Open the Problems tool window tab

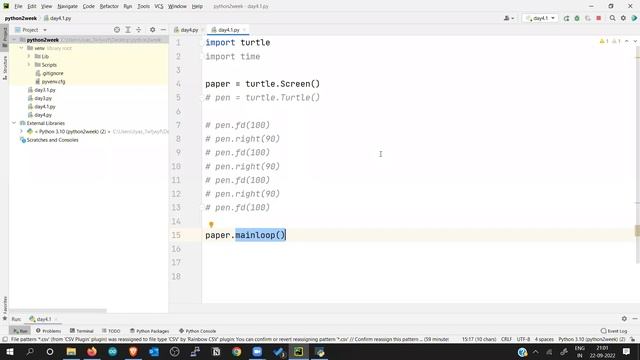point(48,331)
